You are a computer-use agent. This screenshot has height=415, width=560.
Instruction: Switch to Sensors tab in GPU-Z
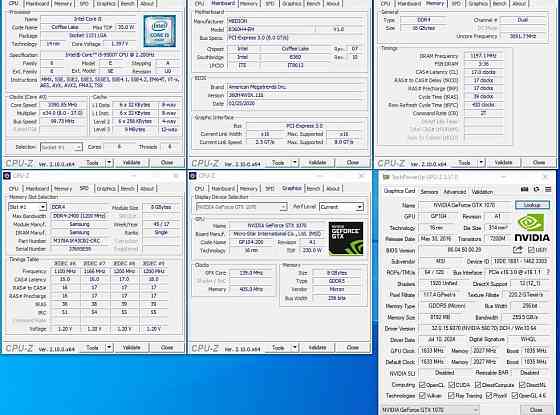point(429,192)
